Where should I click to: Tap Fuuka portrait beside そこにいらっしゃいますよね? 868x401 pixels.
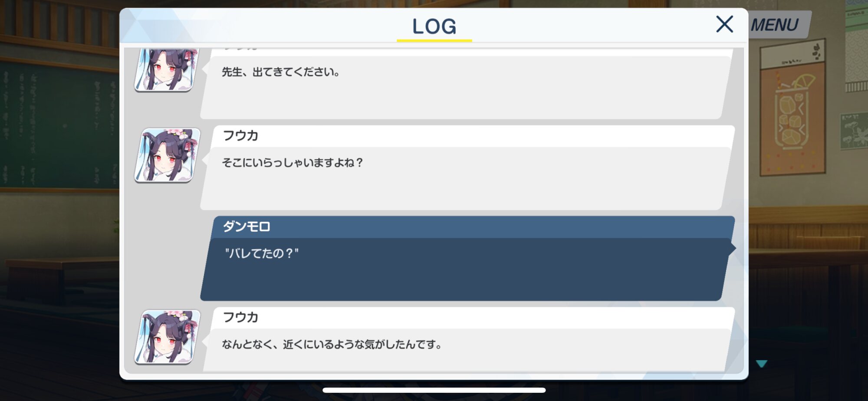pos(168,155)
